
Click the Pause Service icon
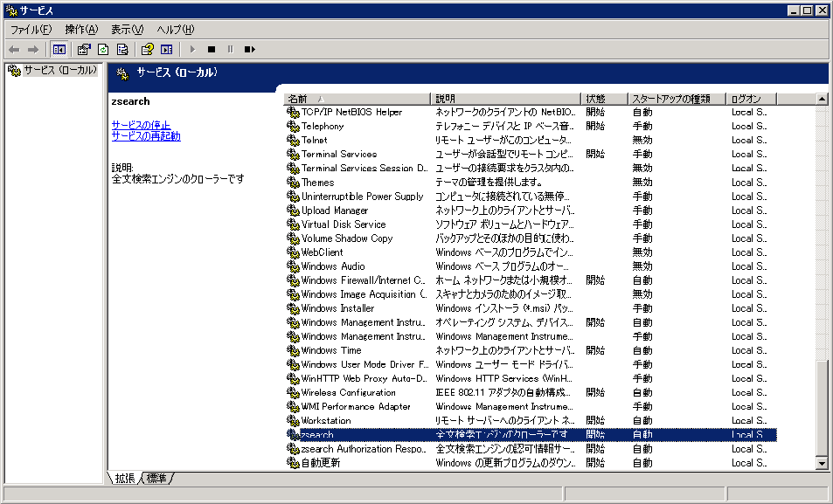click(230, 50)
